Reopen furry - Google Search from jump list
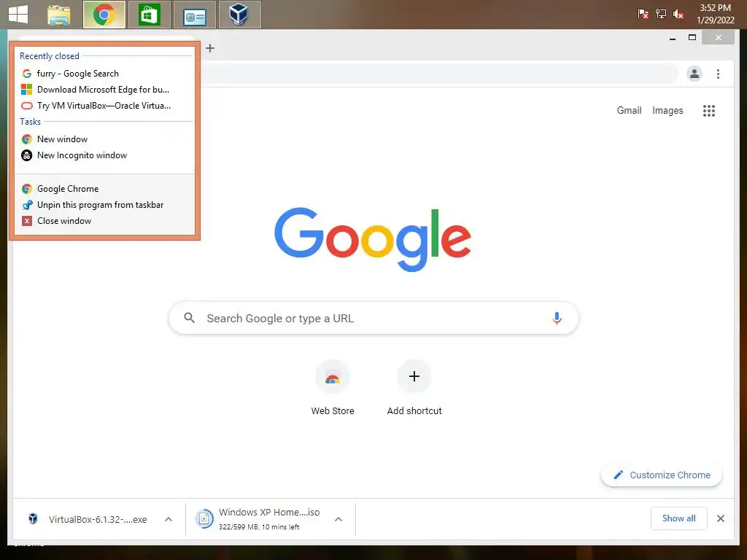This screenshot has height=560, width=747. click(105, 74)
